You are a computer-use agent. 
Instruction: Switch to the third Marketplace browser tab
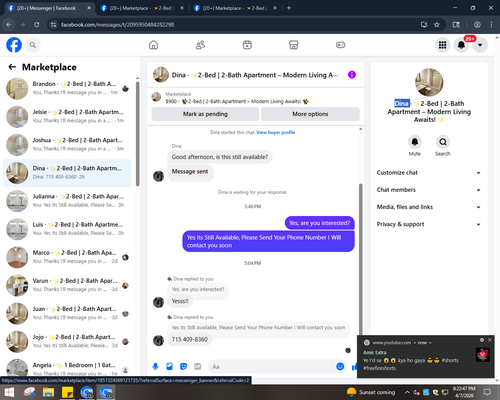click(x=235, y=8)
